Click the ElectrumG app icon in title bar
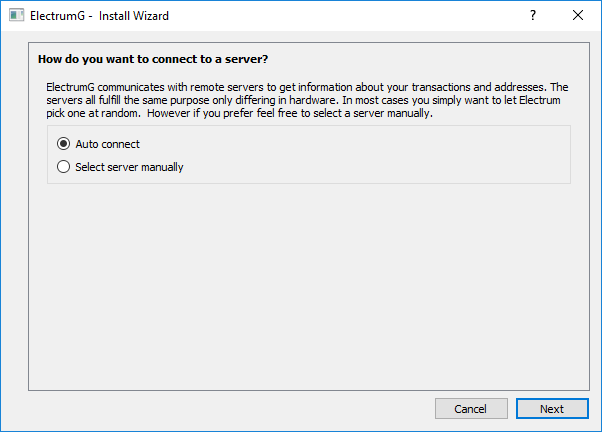Screen dimensions: 602x432 (16, 16)
